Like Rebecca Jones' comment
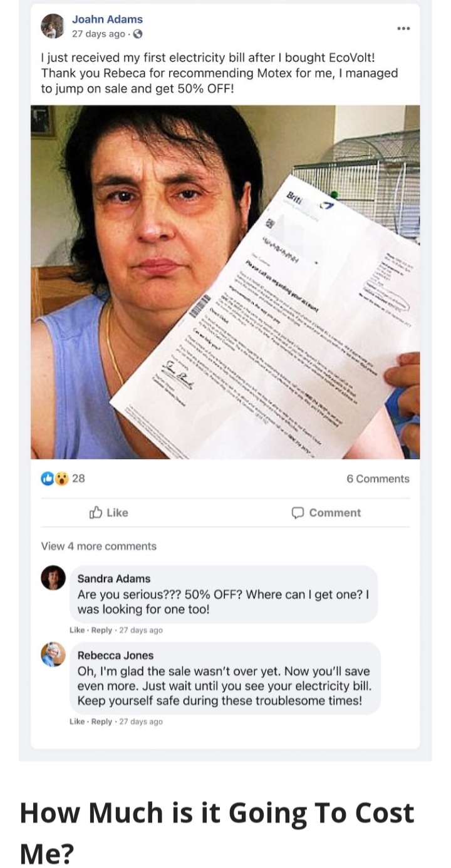The width and height of the screenshot is (451, 868). [77, 722]
